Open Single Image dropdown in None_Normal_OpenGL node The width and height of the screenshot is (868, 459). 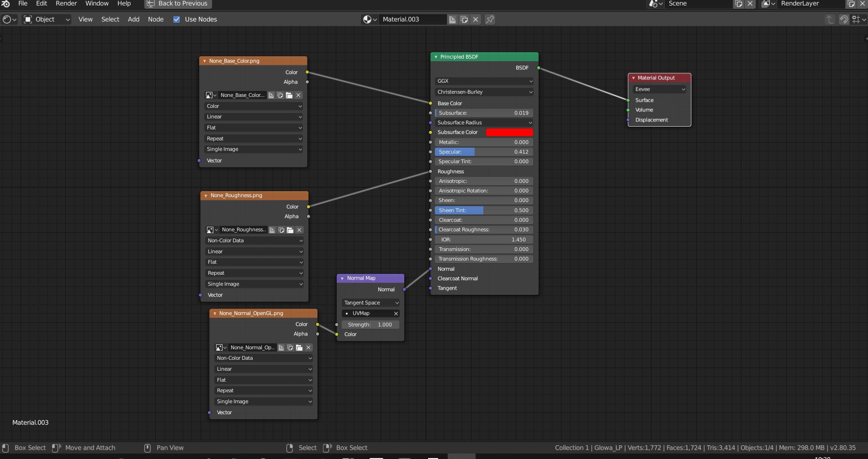[x=264, y=401]
